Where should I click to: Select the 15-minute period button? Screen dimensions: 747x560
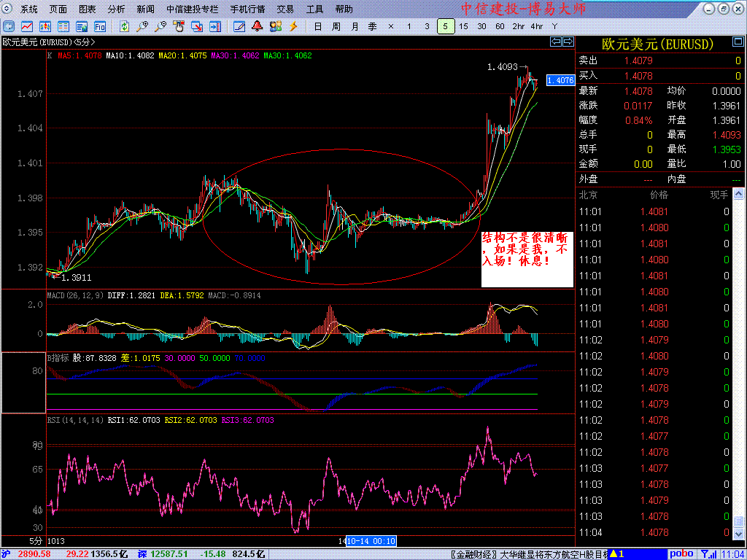click(x=463, y=26)
